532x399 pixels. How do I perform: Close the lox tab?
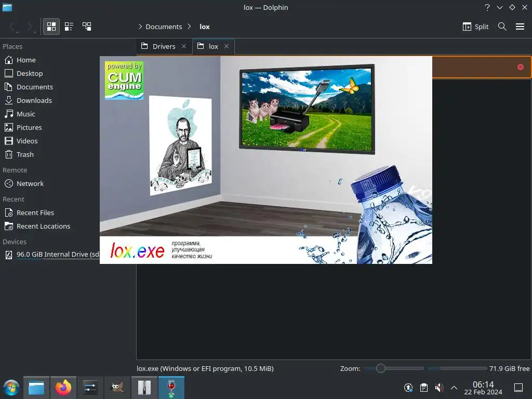coord(227,46)
